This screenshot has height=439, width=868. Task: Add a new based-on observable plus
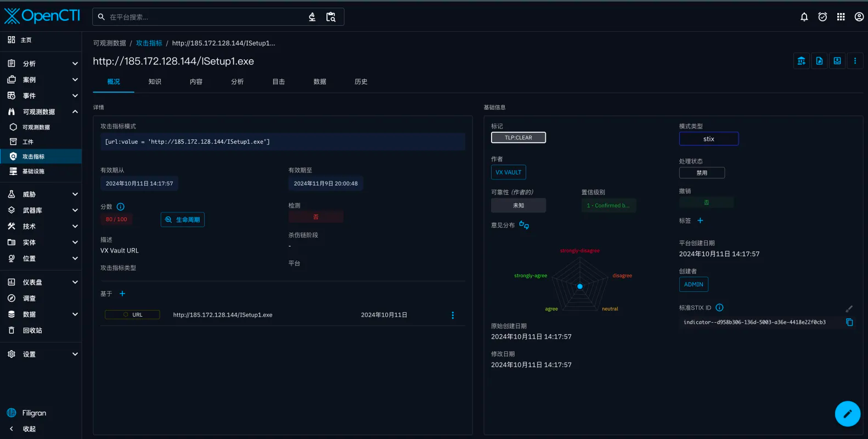[122, 294]
